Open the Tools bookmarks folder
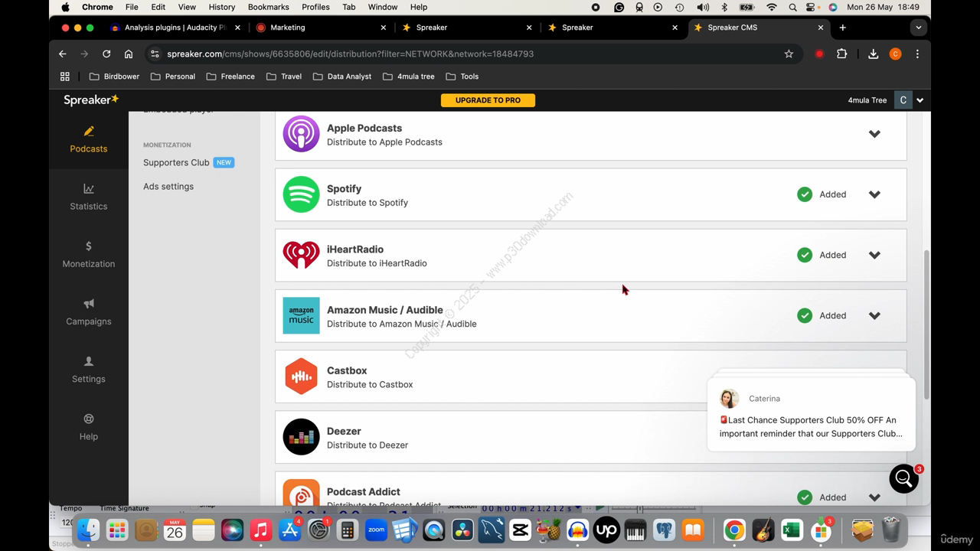Viewport: 980px width, 551px height. coord(462,77)
